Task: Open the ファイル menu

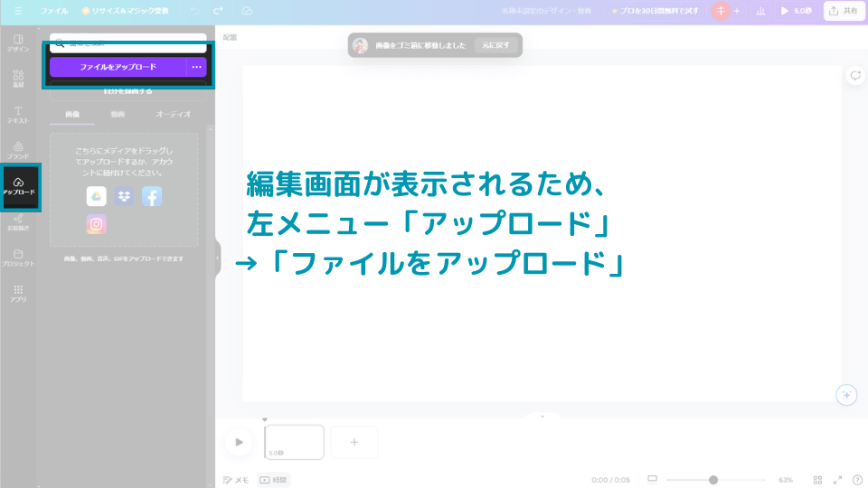Action: tap(54, 11)
